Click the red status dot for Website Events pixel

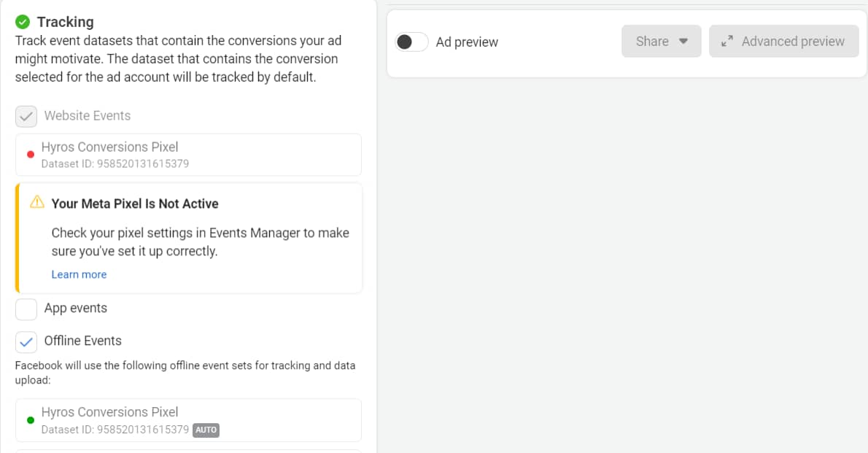(31, 155)
